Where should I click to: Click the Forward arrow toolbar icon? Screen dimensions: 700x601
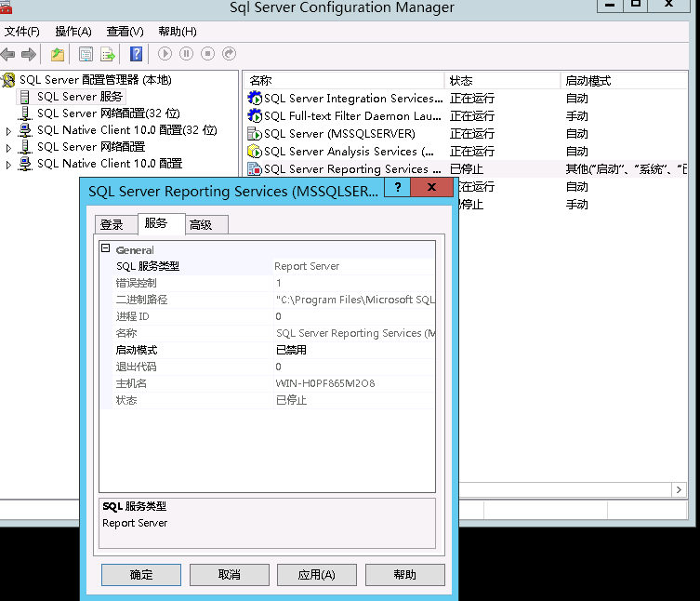[29, 55]
